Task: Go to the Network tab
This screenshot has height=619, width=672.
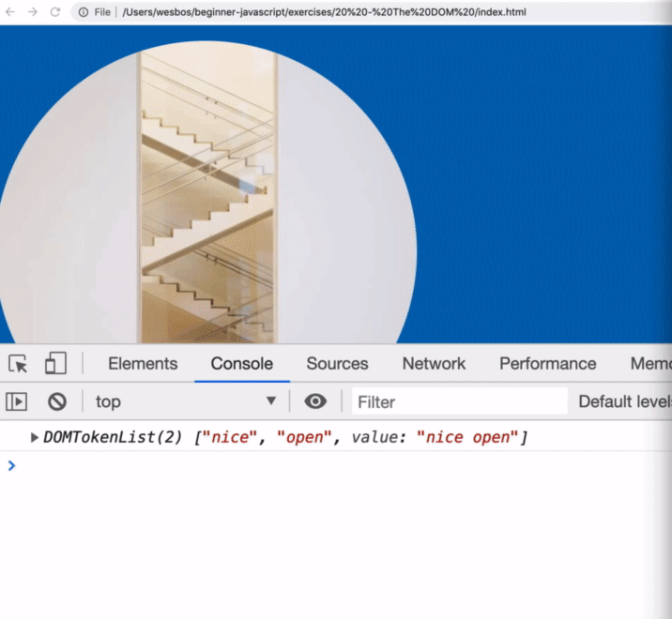Action: (x=434, y=364)
